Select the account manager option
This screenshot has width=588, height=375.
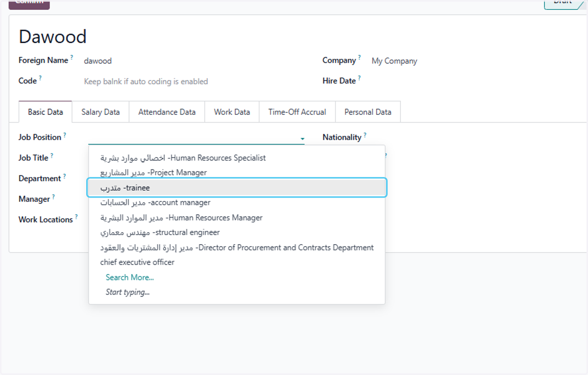point(237,202)
